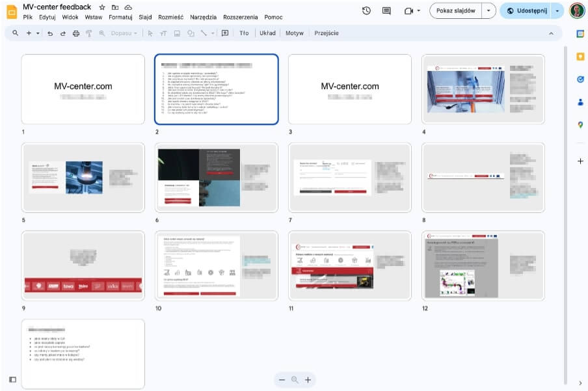
Task: Hide the menus with the chevron-up arrow
Action: [x=552, y=33]
